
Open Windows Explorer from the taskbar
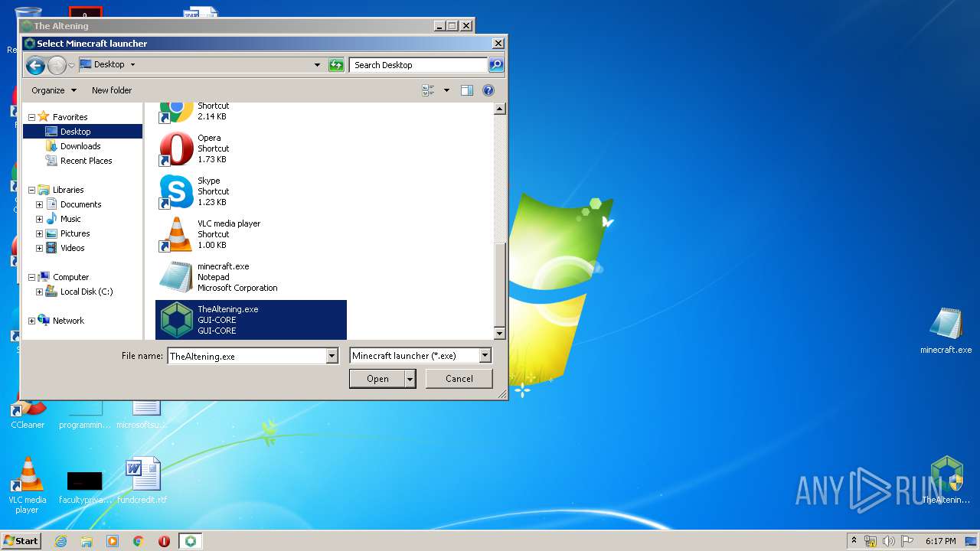tap(87, 541)
